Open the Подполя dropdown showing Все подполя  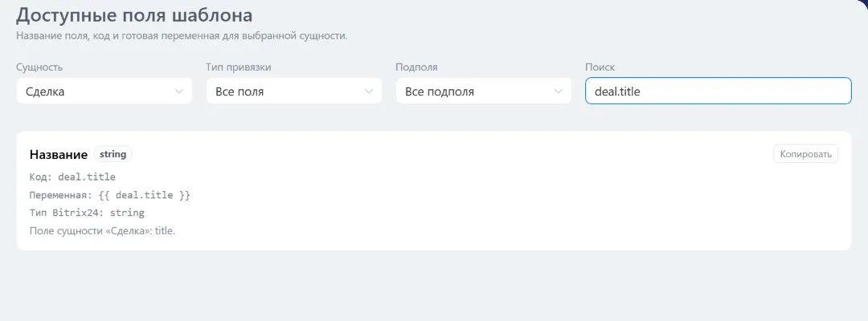[x=483, y=91]
